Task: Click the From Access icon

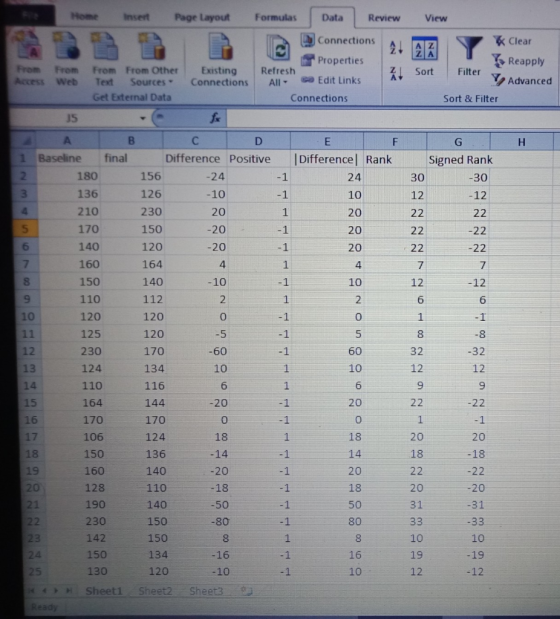Action: pyautogui.click(x=28, y=59)
